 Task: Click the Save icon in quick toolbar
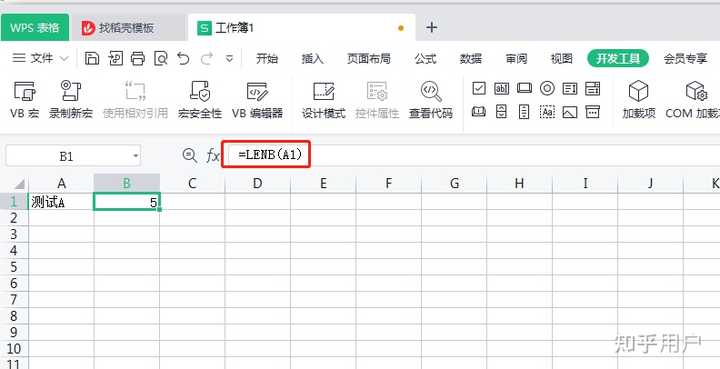pyautogui.click(x=92, y=58)
